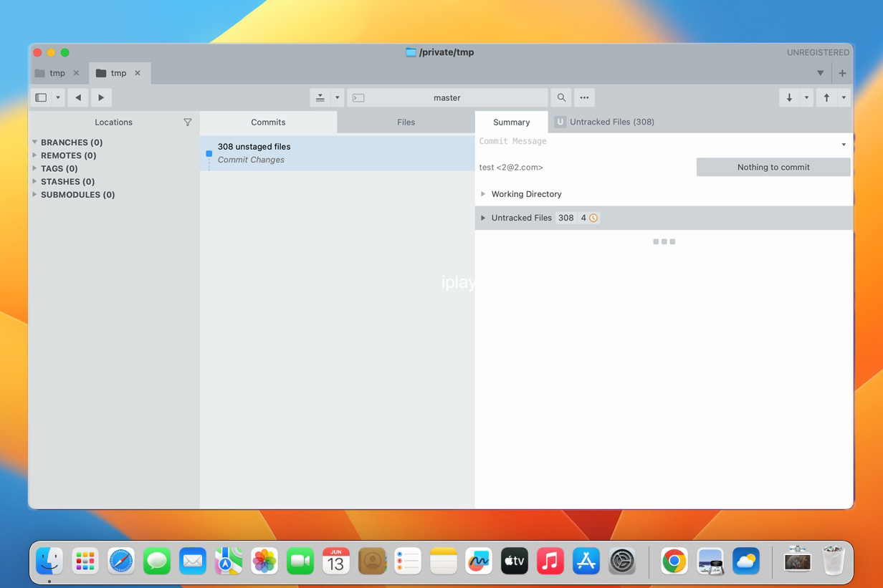Close the first tmp tab
This screenshot has width=883, height=588.
pyautogui.click(x=77, y=73)
